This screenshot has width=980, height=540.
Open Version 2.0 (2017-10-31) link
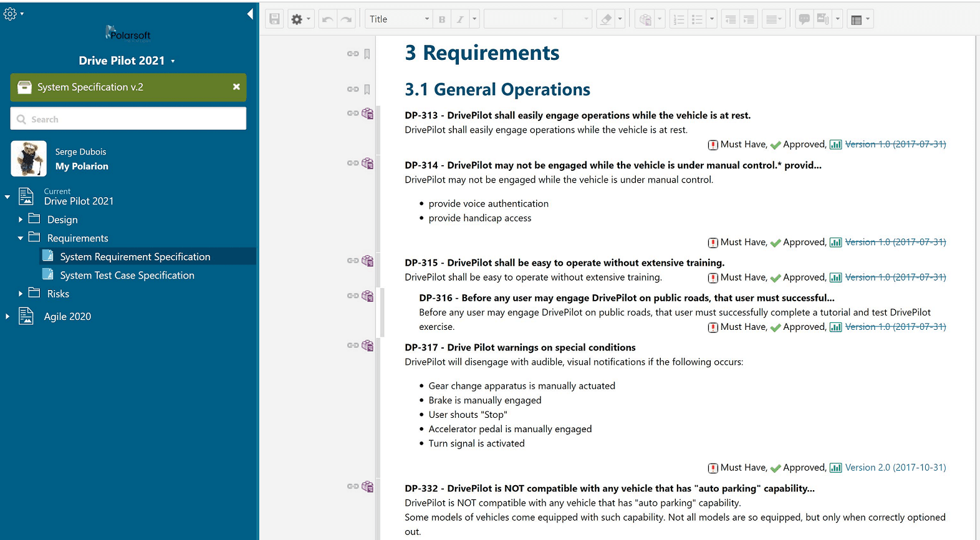tap(895, 467)
